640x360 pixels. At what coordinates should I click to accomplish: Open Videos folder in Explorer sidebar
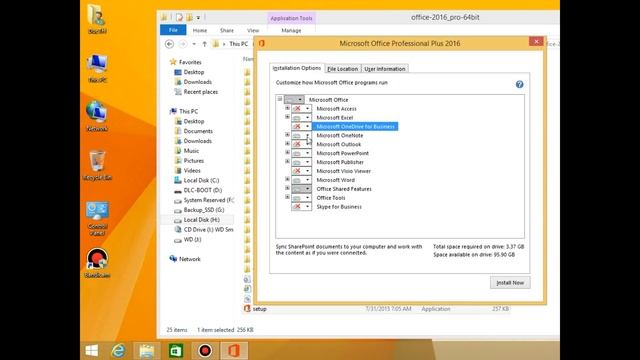coord(192,171)
